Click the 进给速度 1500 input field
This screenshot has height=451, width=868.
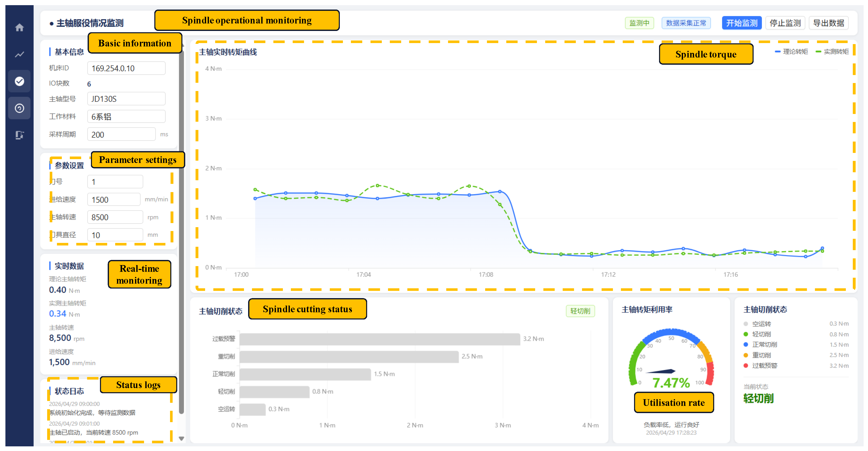(114, 199)
